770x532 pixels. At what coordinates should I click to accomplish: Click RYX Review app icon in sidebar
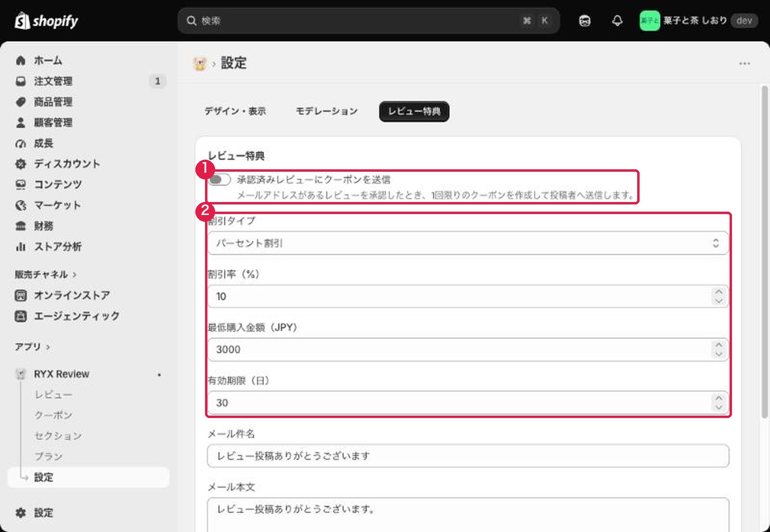[x=21, y=374]
